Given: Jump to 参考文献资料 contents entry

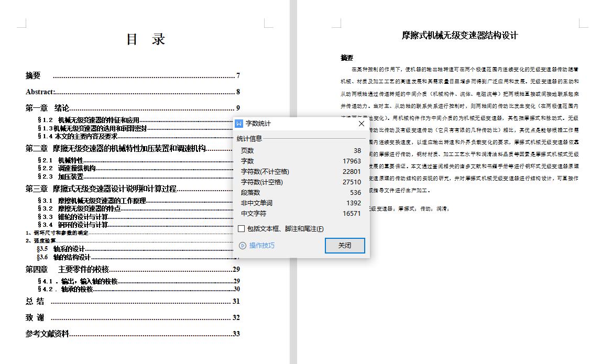Looking at the screenshot, I should [x=47, y=334].
